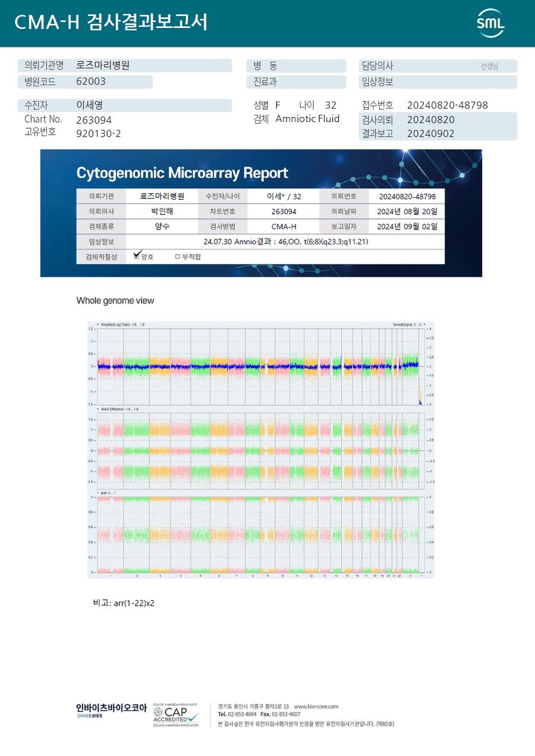Tick the 부적합 specimen adequacy checkbox
535x756 pixels.
point(177,257)
